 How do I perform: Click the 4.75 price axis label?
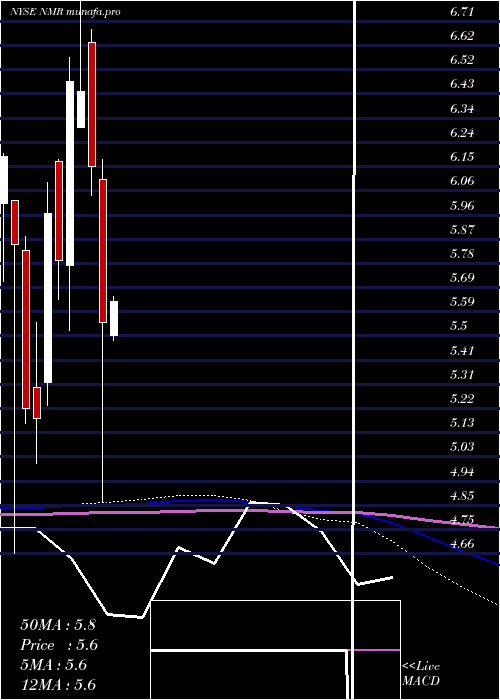[462, 520]
